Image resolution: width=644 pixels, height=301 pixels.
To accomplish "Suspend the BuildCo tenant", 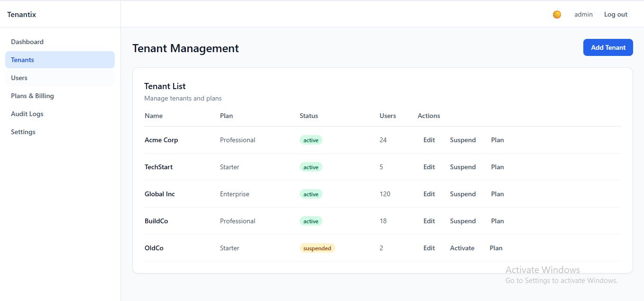I will click(x=463, y=221).
